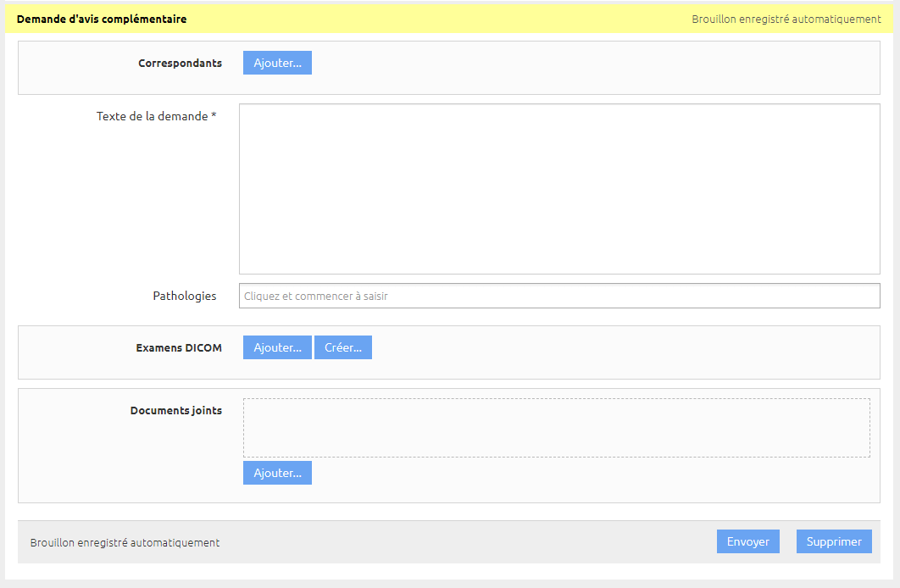Select the 'Demande d'avis complémentaire' heading
Viewport: 900px width, 588px height.
click(x=102, y=19)
